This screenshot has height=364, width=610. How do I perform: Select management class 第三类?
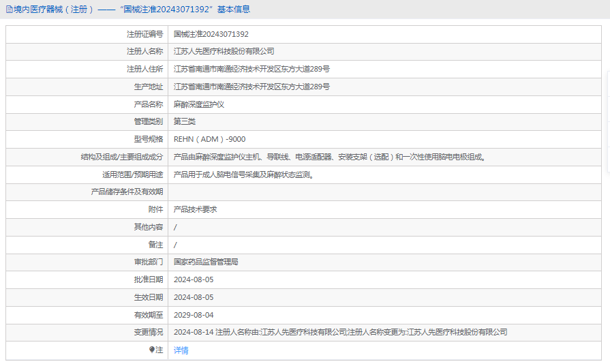tap(185, 122)
